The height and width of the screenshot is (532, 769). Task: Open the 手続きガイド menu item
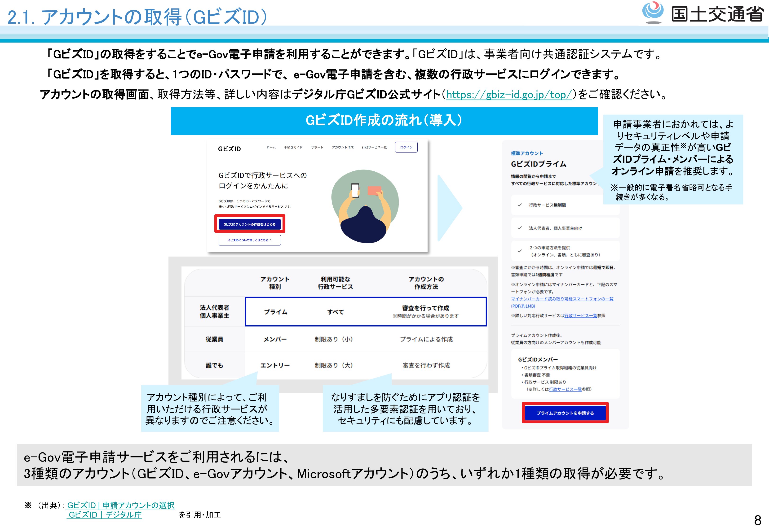[x=293, y=147]
